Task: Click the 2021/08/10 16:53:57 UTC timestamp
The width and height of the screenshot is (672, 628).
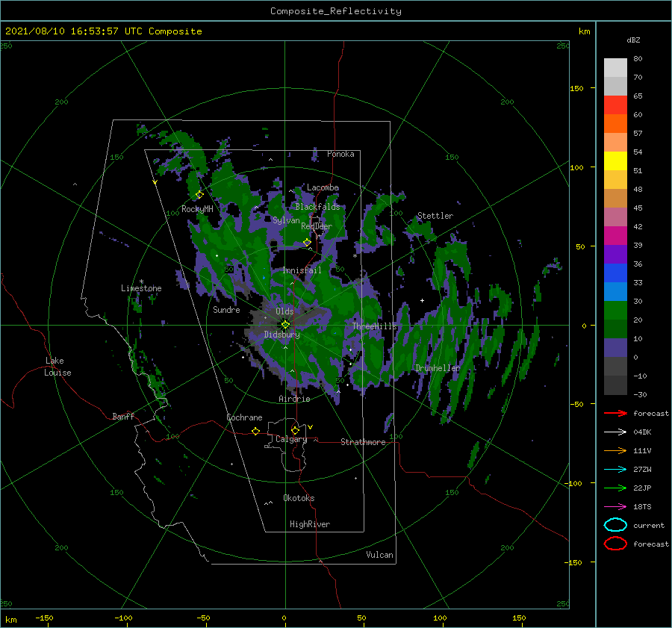Action: 104,31
